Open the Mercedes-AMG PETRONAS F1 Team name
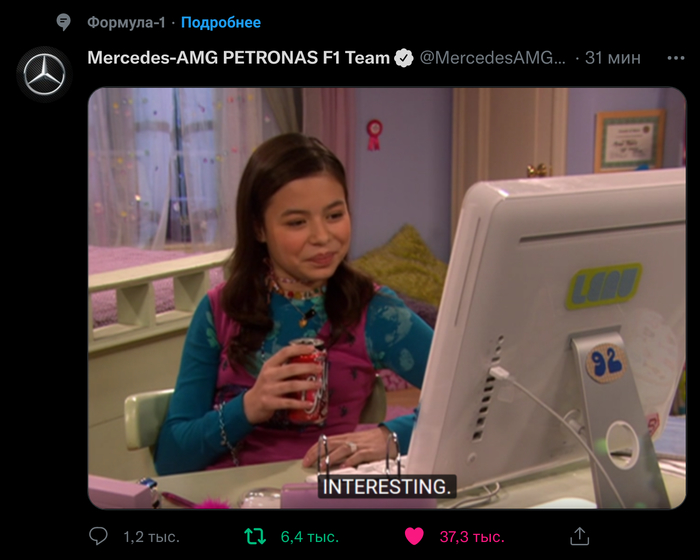Viewport: 700px width, 560px height. [x=238, y=58]
